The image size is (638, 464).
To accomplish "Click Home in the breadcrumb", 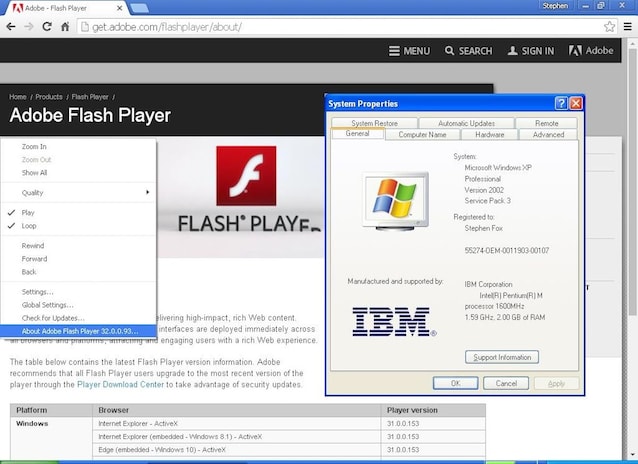I will (x=17, y=97).
